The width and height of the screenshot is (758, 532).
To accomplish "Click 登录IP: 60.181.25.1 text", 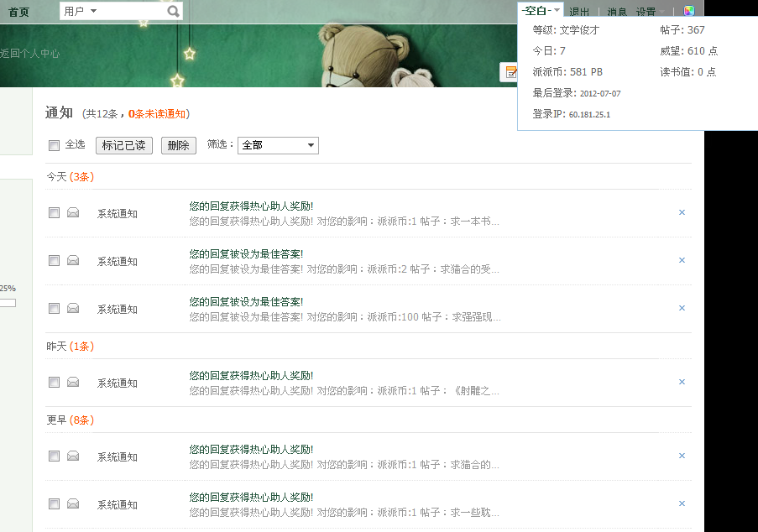I will click(x=572, y=114).
